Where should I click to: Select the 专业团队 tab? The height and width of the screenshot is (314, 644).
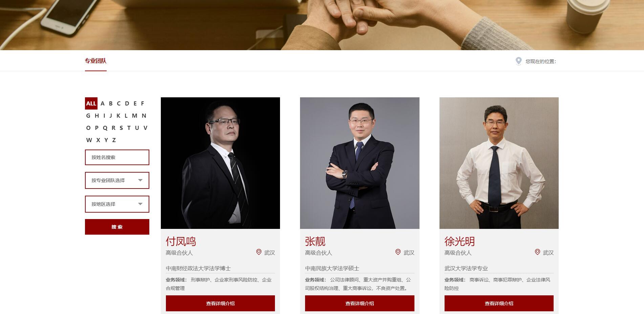(x=95, y=61)
